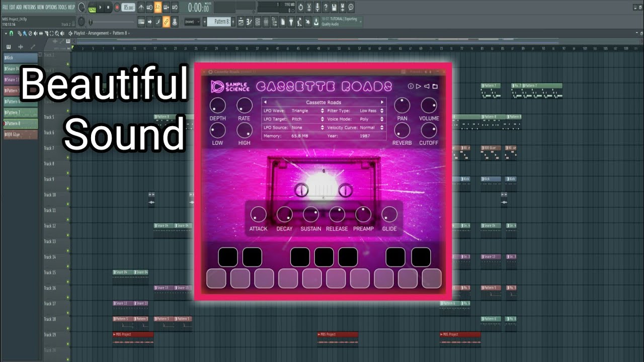Open the piano roll view icon
Screen dimensions: 644x362
[x=249, y=22]
